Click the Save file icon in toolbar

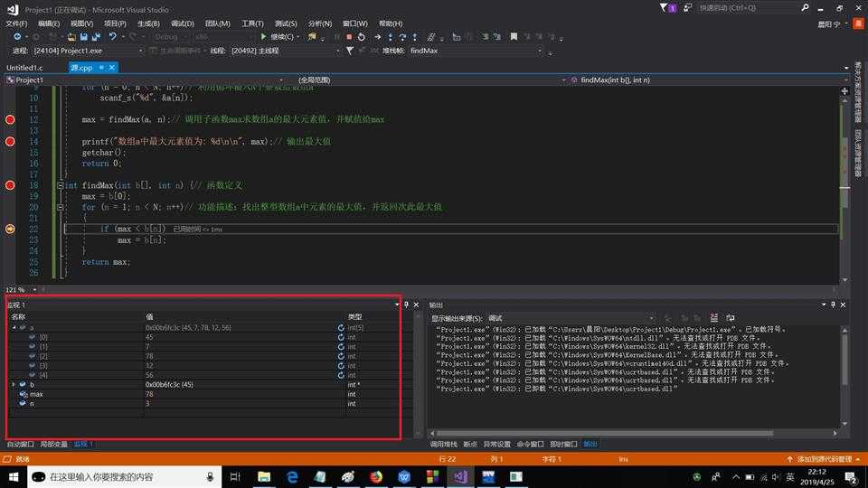click(x=83, y=36)
